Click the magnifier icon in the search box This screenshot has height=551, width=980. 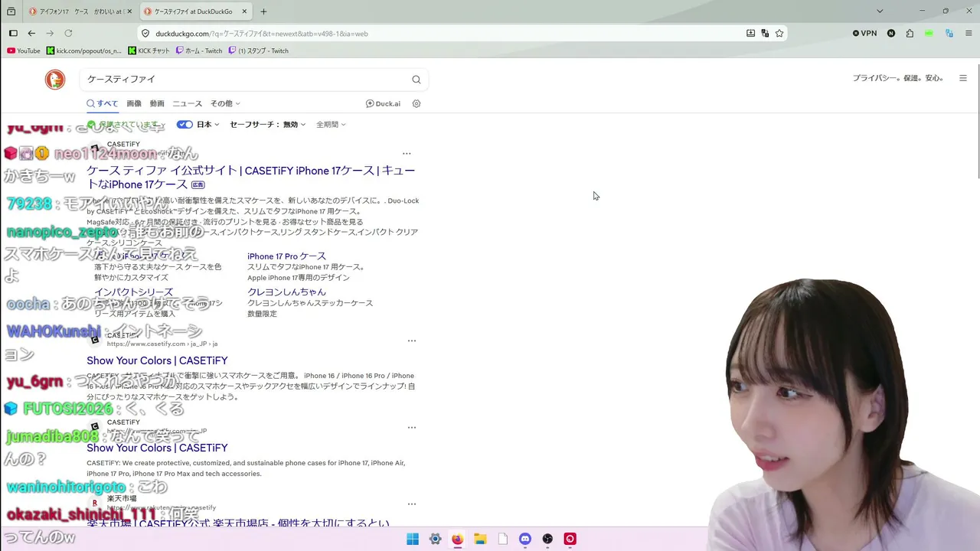416,80
